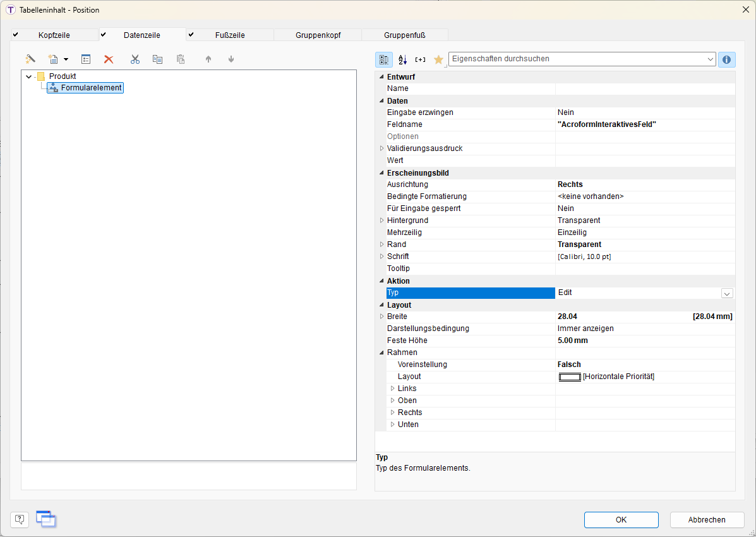Sort properties alphabetically
Screen dimensions: 756x537
pyautogui.click(x=402, y=59)
